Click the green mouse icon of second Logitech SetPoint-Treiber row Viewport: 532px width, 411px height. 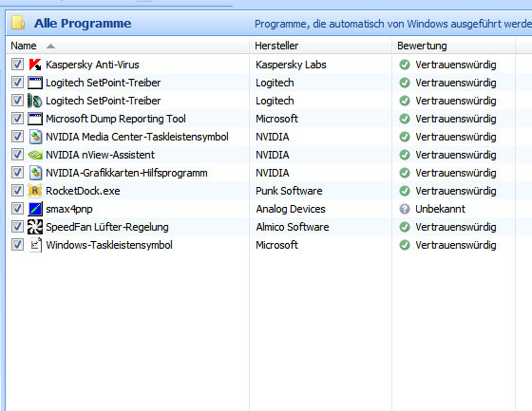click(x=35, y=101)
